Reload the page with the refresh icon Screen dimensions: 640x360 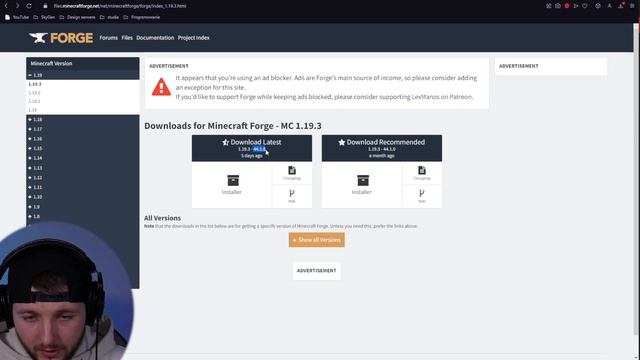coord(29,6)
